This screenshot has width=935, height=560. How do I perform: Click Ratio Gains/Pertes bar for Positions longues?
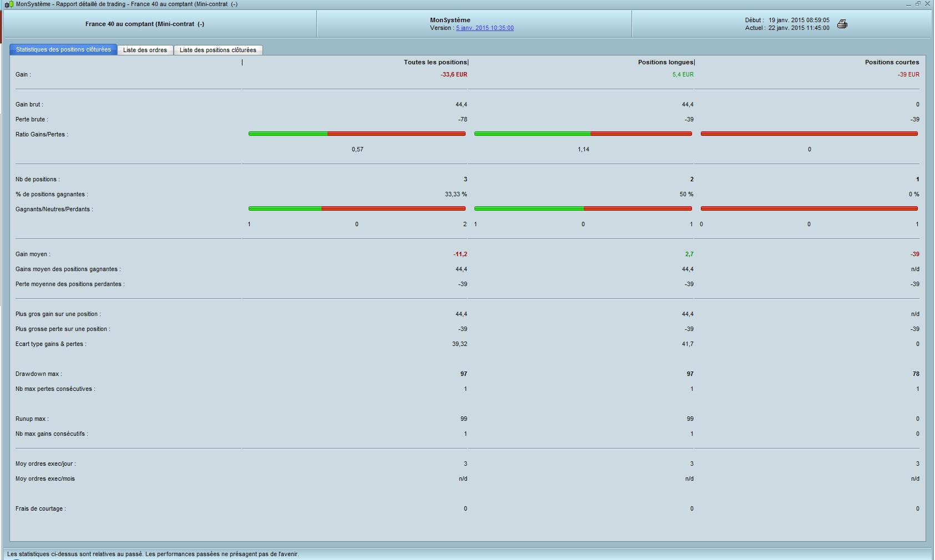[583, 134]
